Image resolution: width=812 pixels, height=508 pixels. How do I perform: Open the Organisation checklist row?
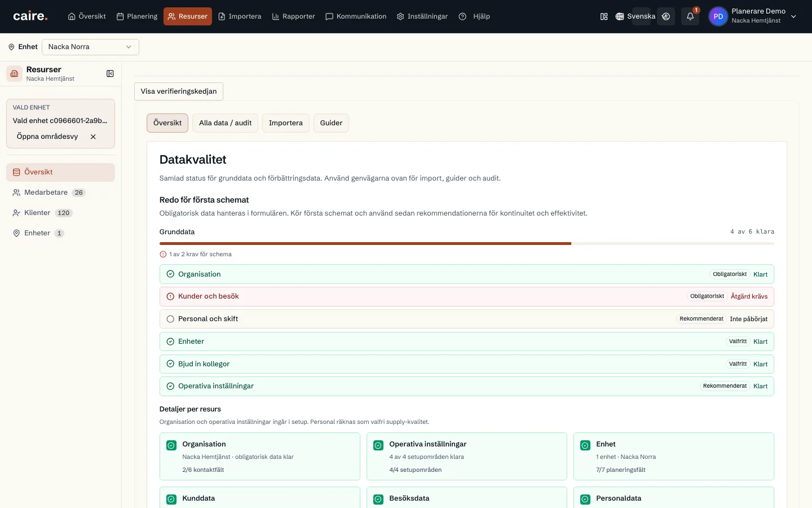(x=467, y=274)
